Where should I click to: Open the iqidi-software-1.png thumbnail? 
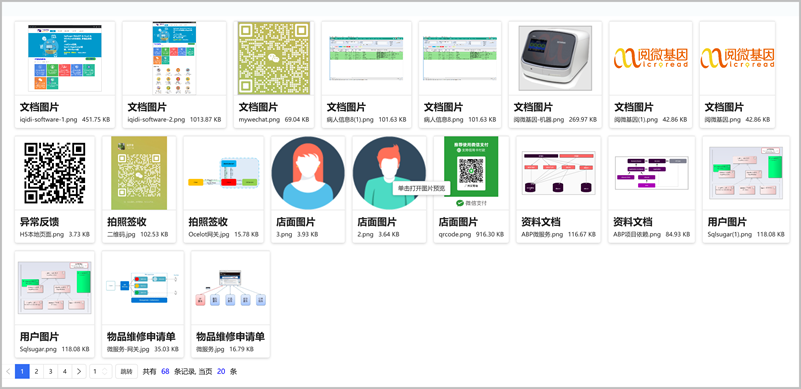pos(65,58)
